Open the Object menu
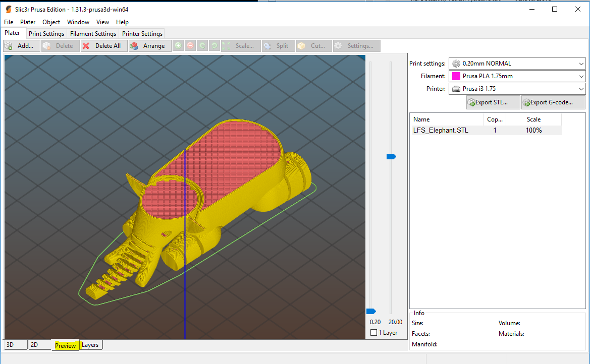The height and width of the screenshot is (364, 590). tap(51, 22)
